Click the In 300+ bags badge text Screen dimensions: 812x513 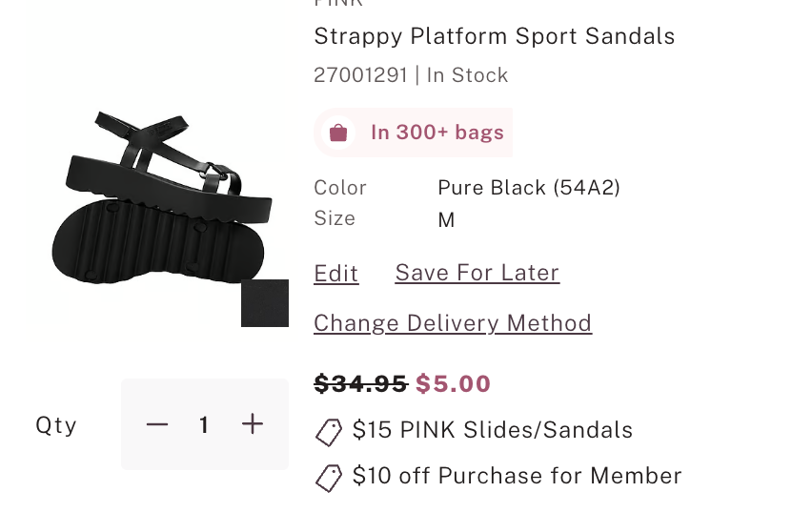tap(437, 133)
